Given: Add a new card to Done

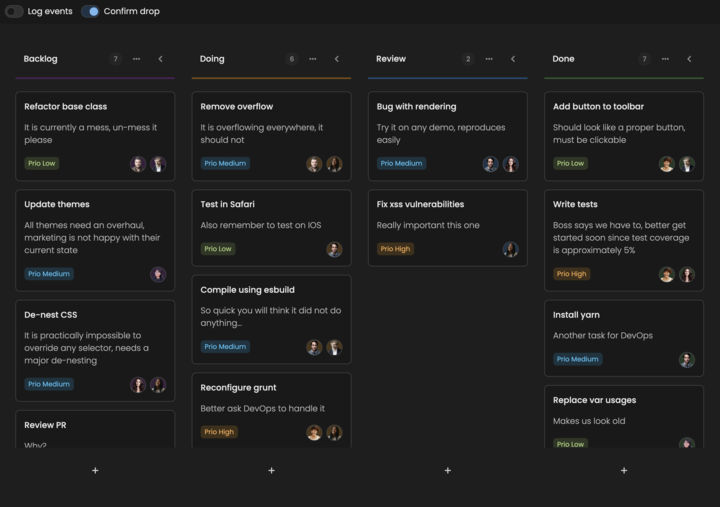Looking at the screenshot, I should pyautogui.click(x=624, y=470).
